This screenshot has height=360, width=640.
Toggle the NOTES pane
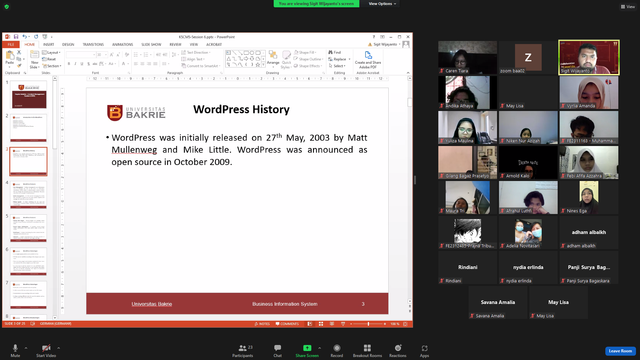(262, 324)
